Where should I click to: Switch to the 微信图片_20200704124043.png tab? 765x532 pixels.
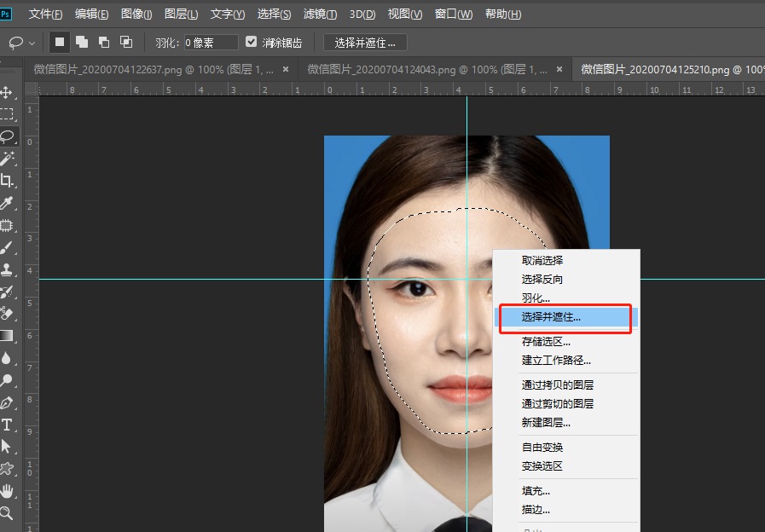point(426,69)
